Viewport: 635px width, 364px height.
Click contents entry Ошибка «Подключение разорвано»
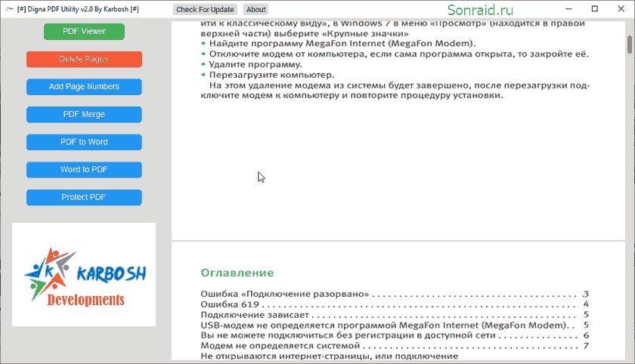pos(395,294)
